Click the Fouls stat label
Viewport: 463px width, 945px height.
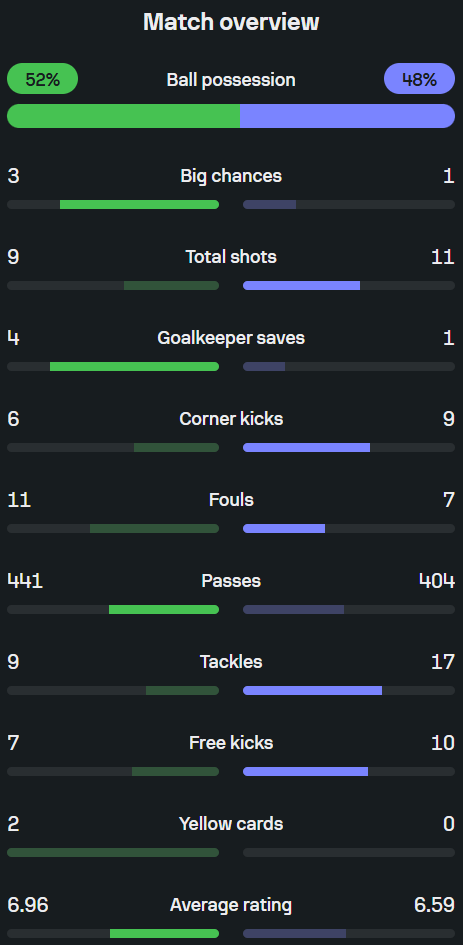click(231, 500)
